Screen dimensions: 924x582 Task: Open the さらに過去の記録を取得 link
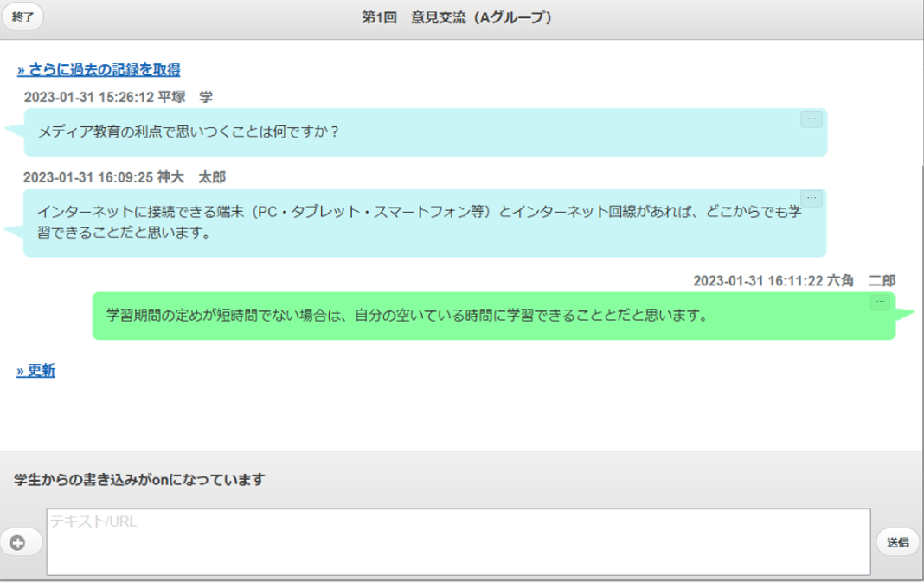(99, 70)
